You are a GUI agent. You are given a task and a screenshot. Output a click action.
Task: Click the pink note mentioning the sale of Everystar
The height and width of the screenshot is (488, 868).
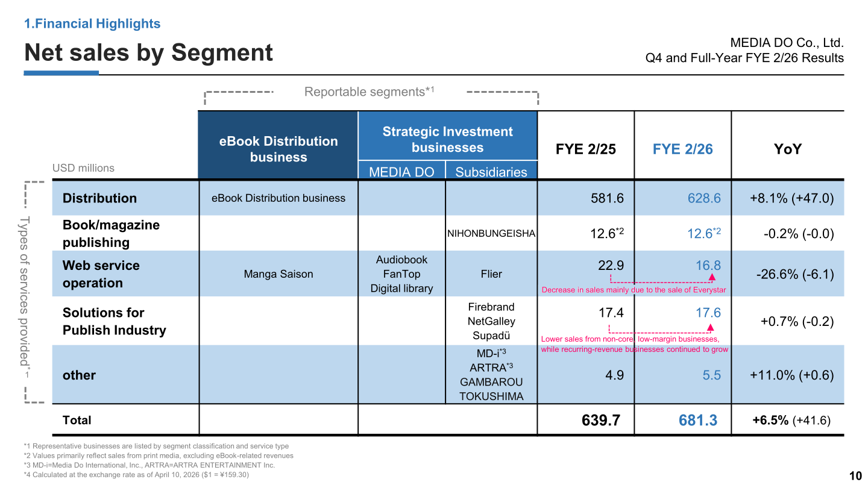(x=634, y=290)
